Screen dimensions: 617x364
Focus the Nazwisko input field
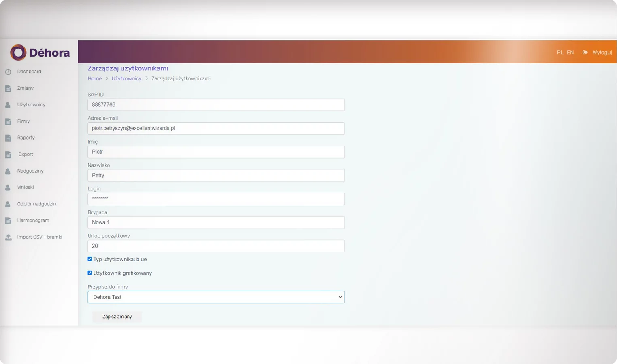216,175
